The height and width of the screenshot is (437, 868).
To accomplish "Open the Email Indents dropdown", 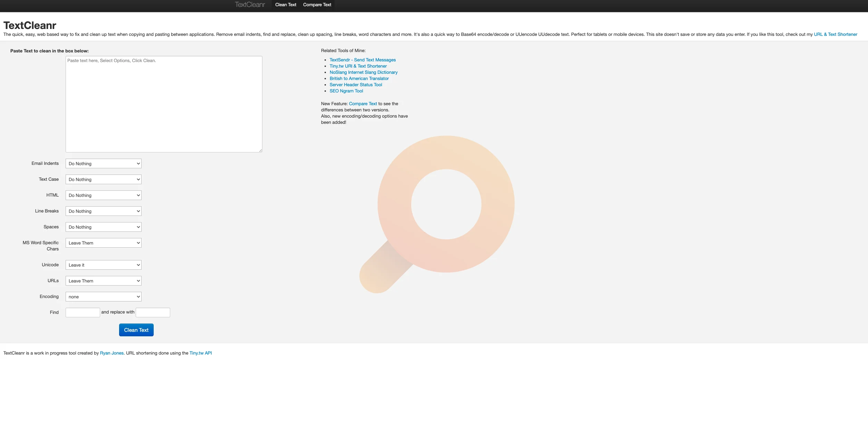I will 103,163.
